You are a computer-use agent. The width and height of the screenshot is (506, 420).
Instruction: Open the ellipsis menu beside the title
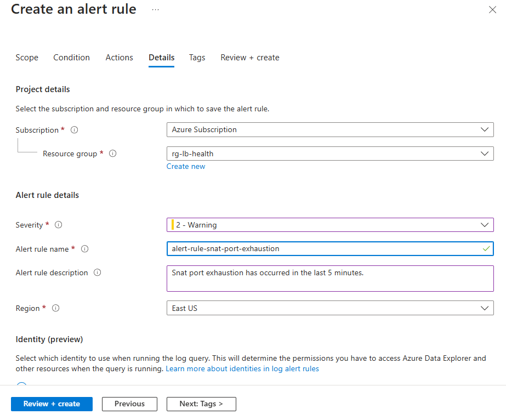tap(155, 10)
